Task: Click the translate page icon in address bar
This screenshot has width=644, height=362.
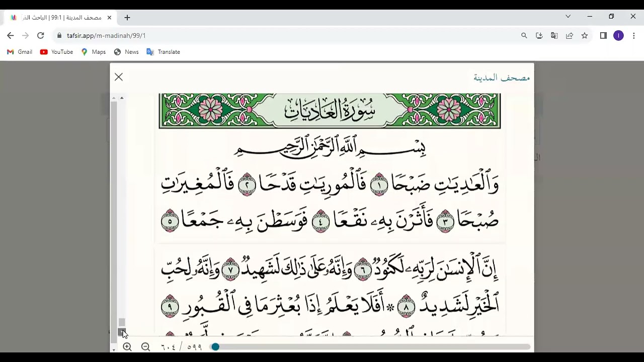Action: [554, 36]
